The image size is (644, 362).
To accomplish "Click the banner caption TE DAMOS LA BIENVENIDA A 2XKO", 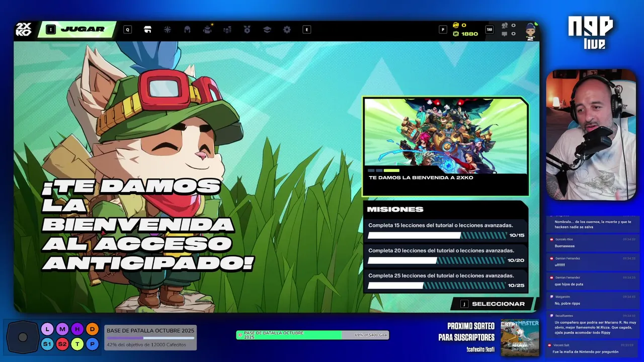I will coord(421,177).
